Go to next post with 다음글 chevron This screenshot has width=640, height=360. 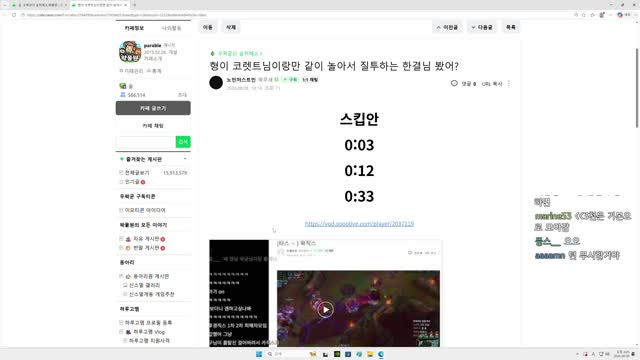(473, 27)
